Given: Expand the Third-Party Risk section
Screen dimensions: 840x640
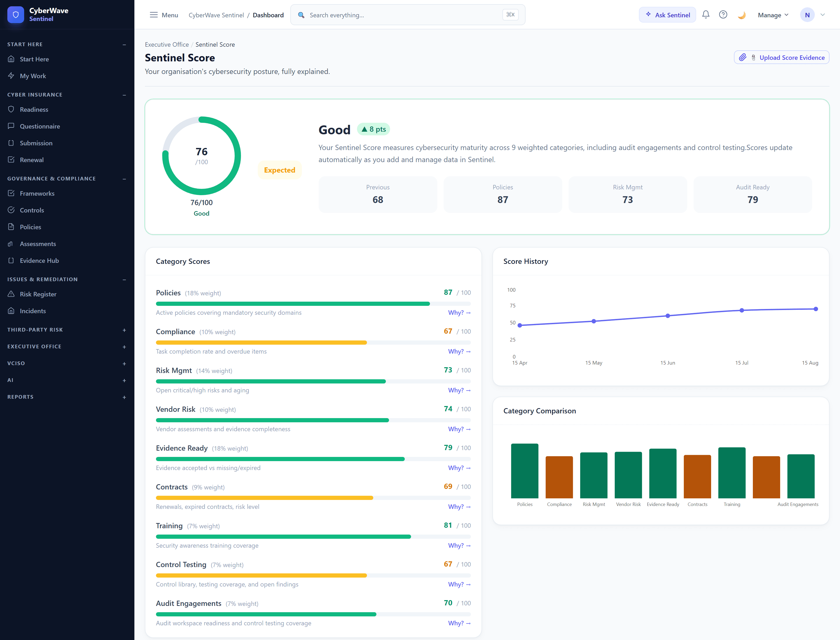Looking at the screenshot, I should pyautogui.click(x=124, y=330).
